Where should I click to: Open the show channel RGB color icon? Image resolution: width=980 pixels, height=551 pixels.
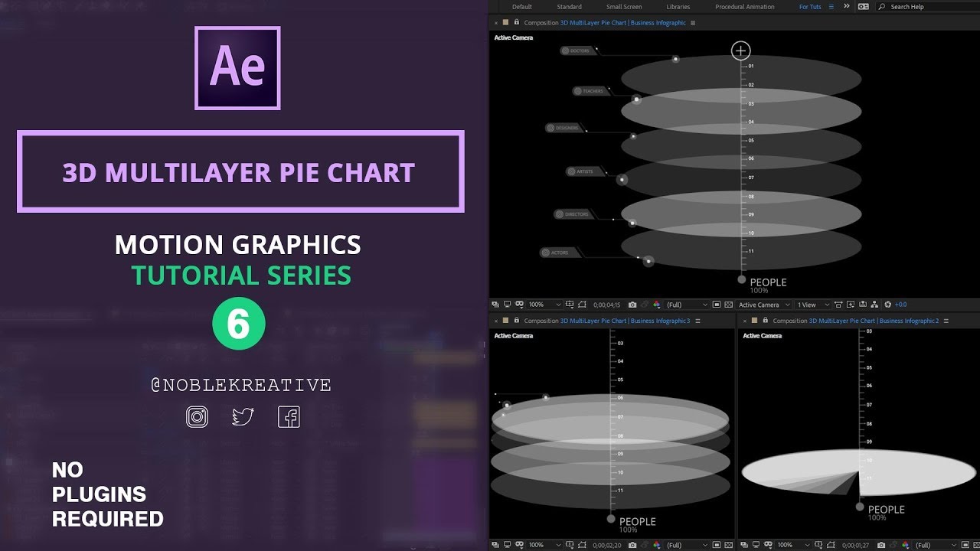click(656, 305)
